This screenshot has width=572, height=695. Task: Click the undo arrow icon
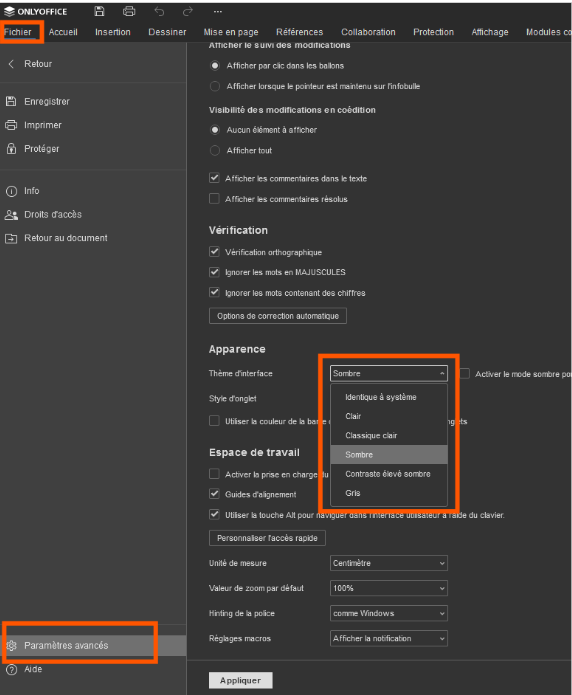pyautogui.click(x=159, y=12)
